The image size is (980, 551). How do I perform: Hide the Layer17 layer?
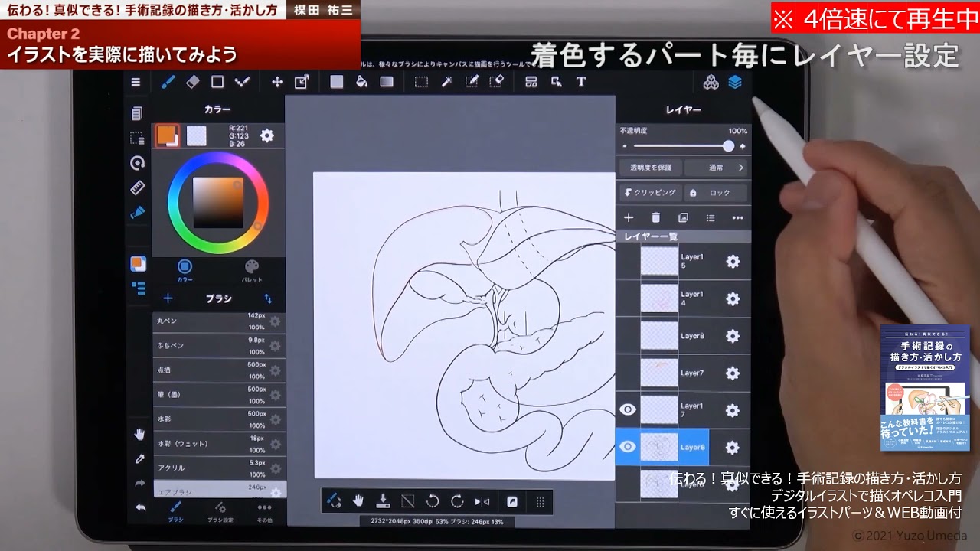pyautogui.click(x=628, y=409)
